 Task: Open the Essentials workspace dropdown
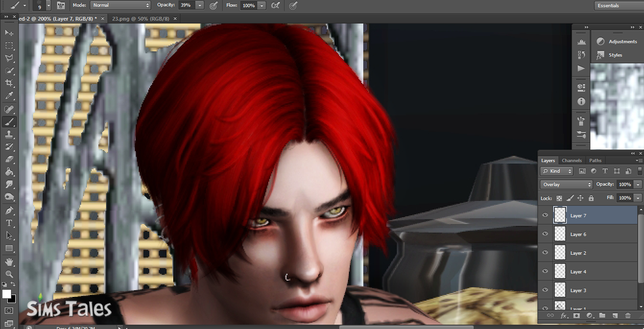point(619,5)
